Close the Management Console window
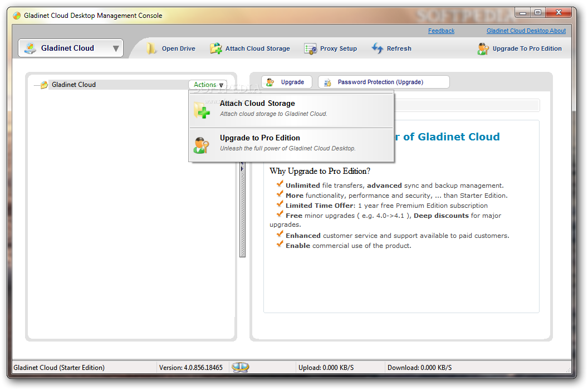588x390 pixels. click(558, 13)
